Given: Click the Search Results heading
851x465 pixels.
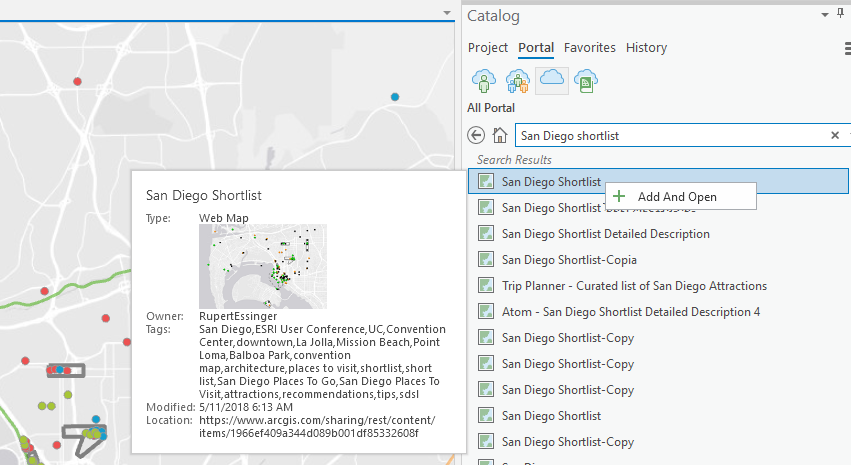Looking at the screenshot, I should coord(514,160).
